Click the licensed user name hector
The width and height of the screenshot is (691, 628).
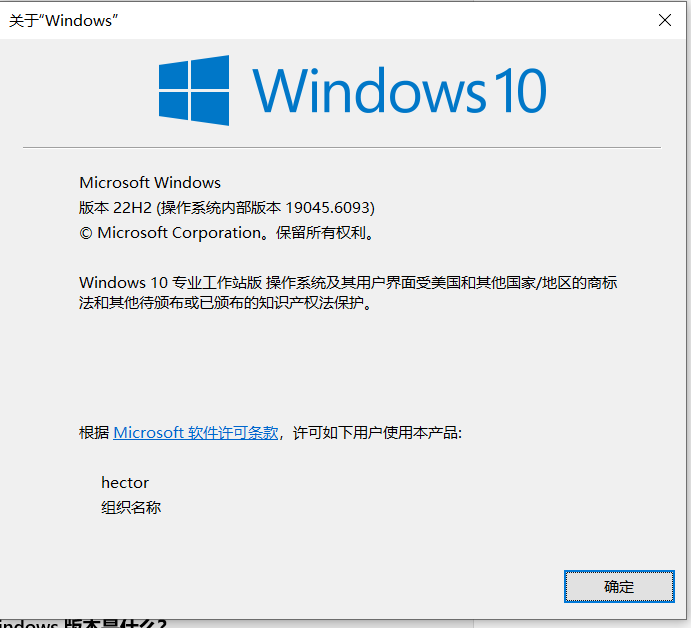tap(125, 483)
